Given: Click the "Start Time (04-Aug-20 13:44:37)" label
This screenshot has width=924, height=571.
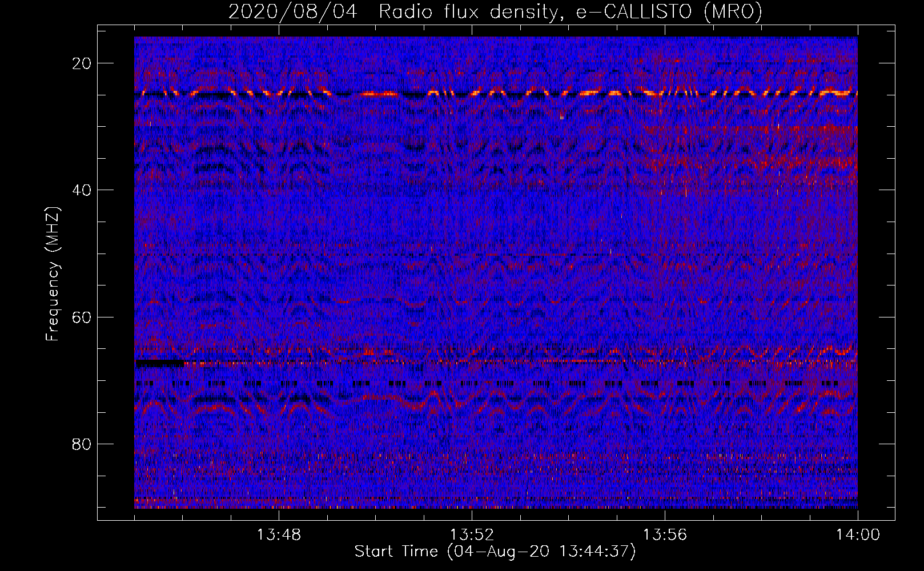Looking at the screenshot, I should click(495, 552).
